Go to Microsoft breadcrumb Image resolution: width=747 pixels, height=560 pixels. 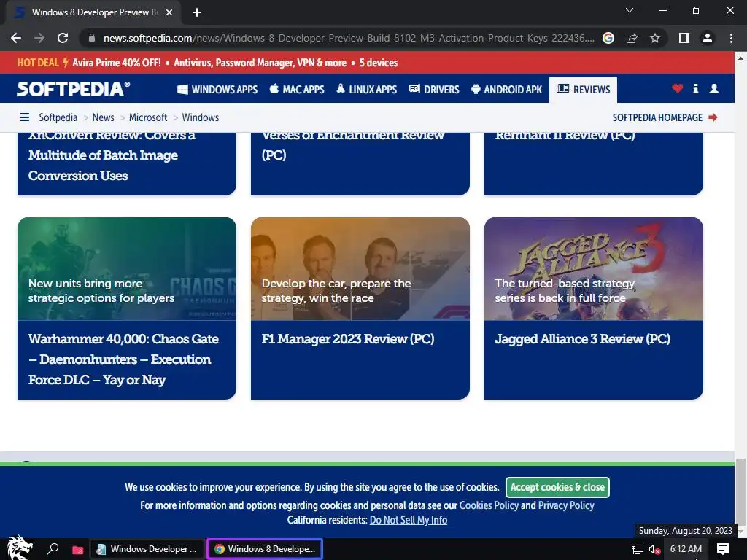pyautogui.click(x=148, y=117)
